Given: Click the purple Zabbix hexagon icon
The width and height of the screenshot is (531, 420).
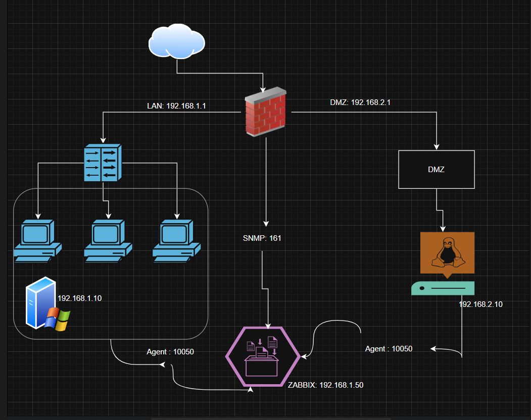Looking at the screenshot, I should [263, 357].
